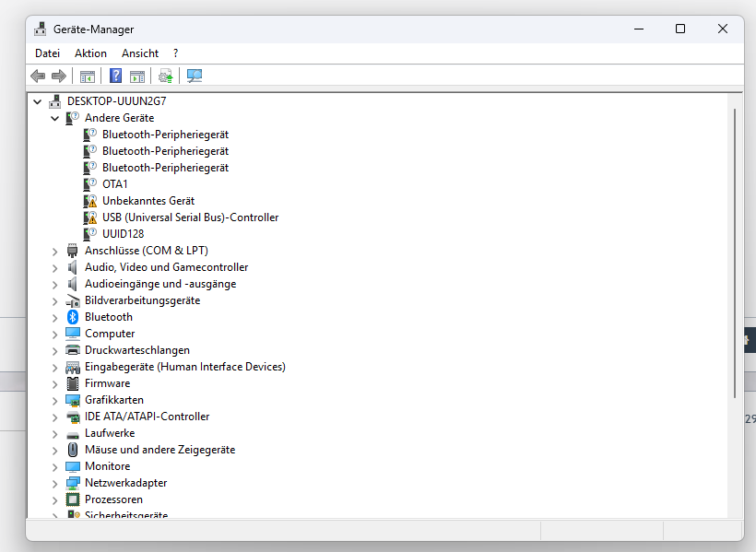
Task: Expand Audio, Video und Gamecontroller
Action: [x=55, y=268]
